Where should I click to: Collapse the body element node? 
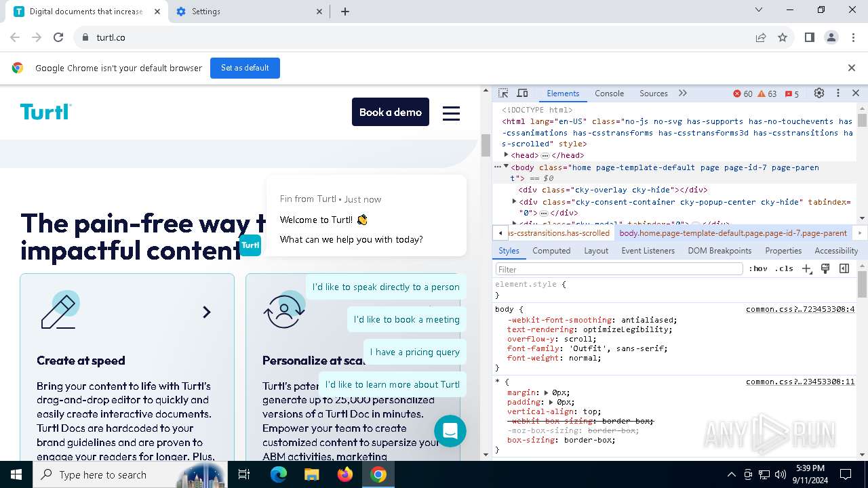506,167
